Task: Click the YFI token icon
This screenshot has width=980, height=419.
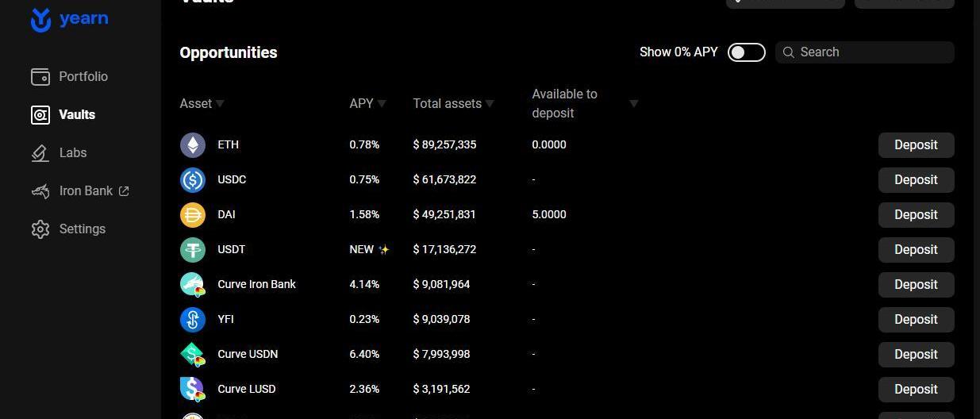Action: tap(193, 320)
